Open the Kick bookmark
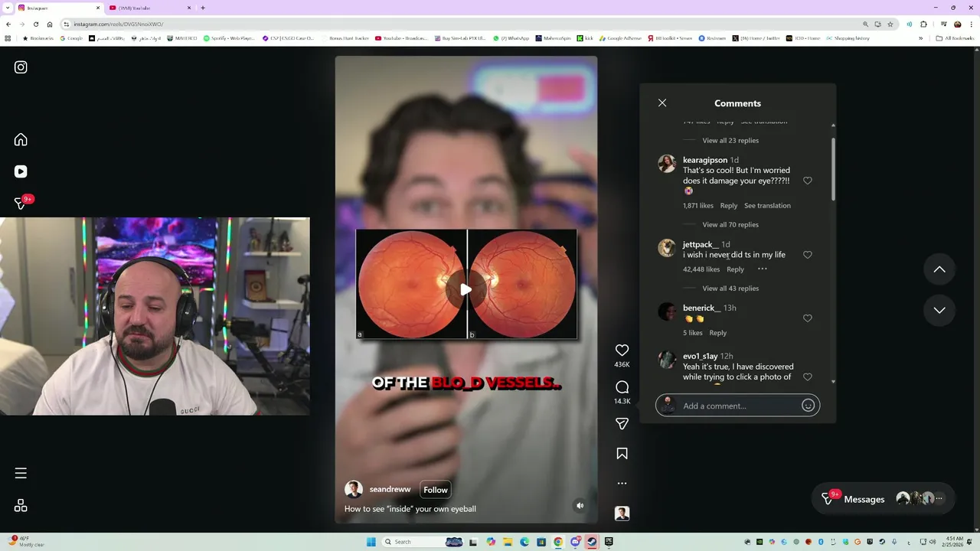Viewport: 980px width, 551px height. pyautogui.click(x=585, y=38)
